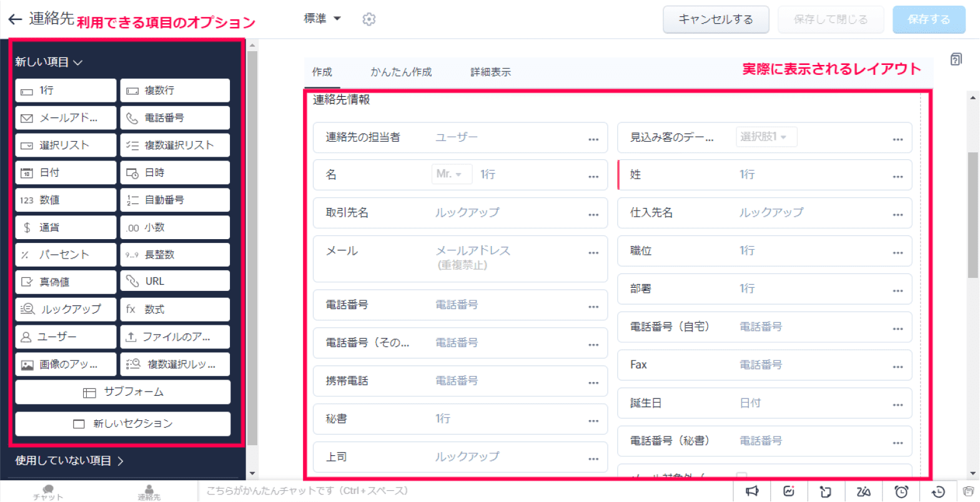This screenshot has width=980, height=502.
Task: Open options menu for 誕生日 field
Action: (x=898, y=405)
